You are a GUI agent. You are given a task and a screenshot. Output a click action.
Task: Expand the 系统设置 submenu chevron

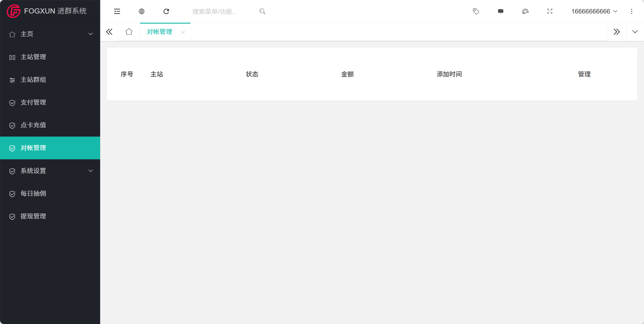click(91, 171)
